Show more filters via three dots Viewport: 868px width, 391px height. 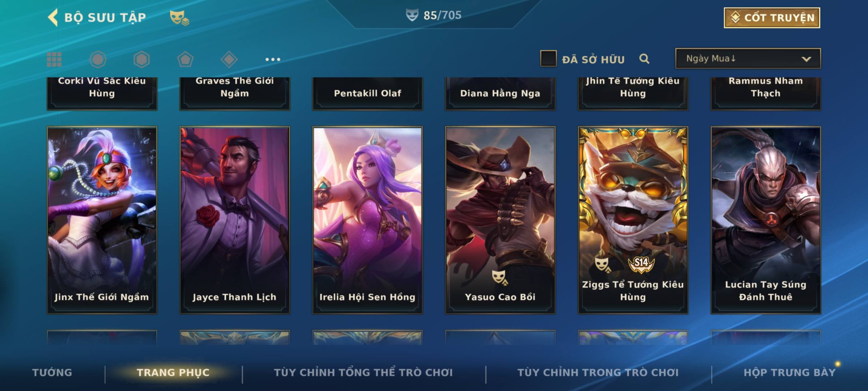(273, 59)
